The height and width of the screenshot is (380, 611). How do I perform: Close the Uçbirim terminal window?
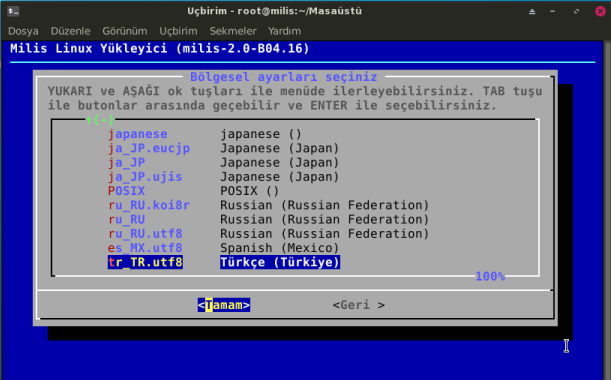pyautogui.click(x=600, y=11)
